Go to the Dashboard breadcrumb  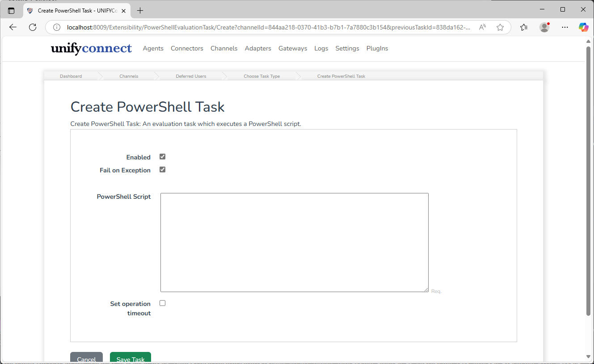click(x=71, y=76)
